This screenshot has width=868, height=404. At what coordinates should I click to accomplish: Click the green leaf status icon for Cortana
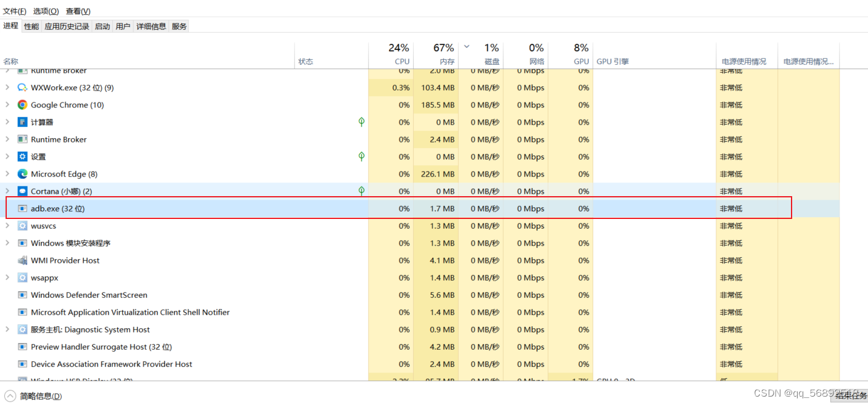click(x=362, y=191)
